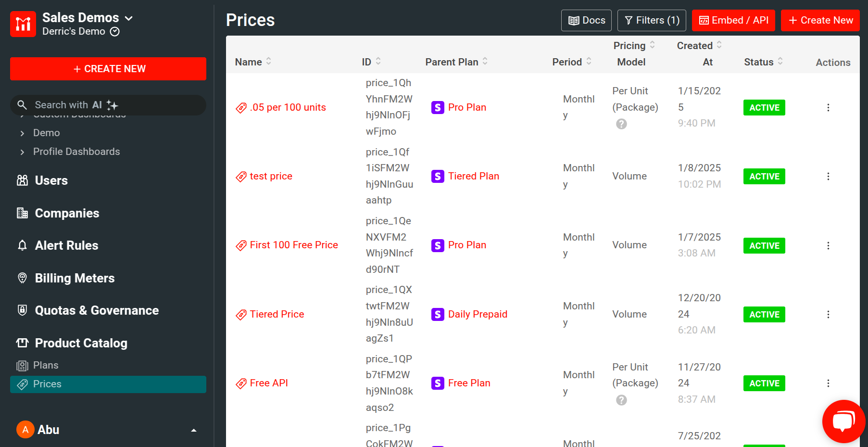Select the Product Catalog icon
Viewport: 868px width, 447px height.
(22, 343)
